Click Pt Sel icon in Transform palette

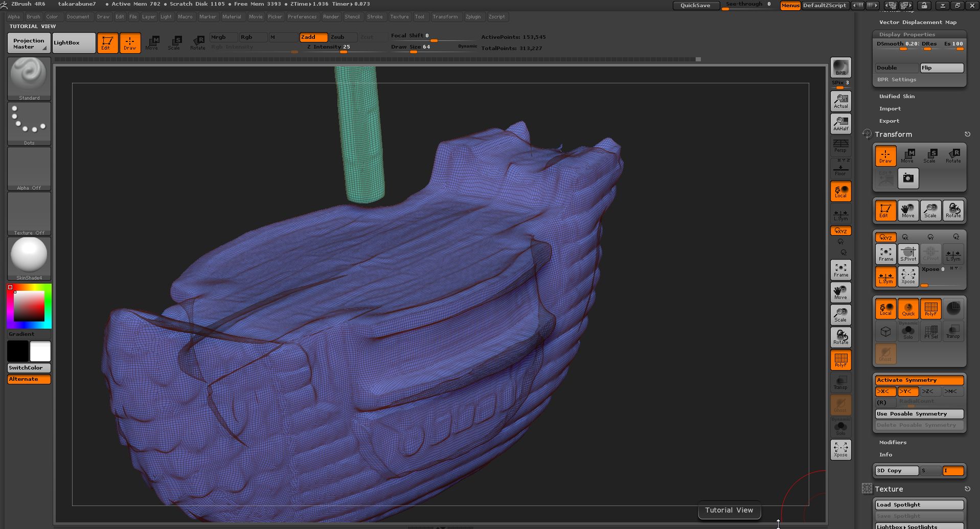pos(930,331)
